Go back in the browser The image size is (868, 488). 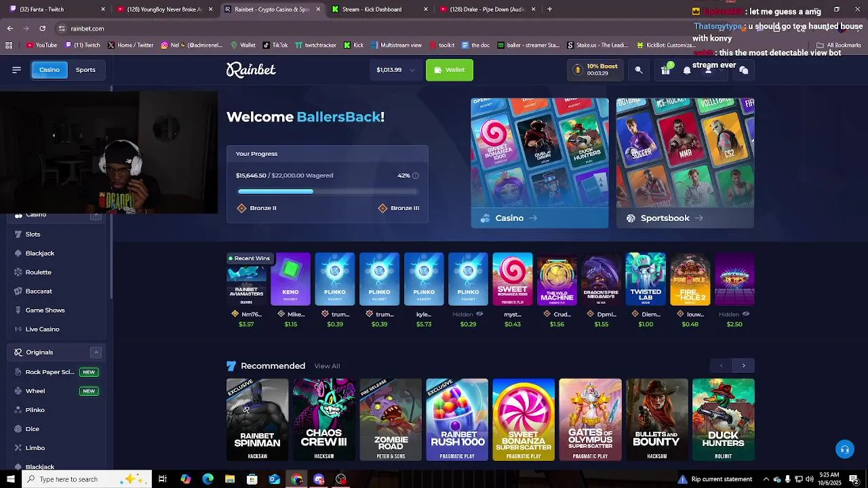pyautogui.click(x=9, y=28)
